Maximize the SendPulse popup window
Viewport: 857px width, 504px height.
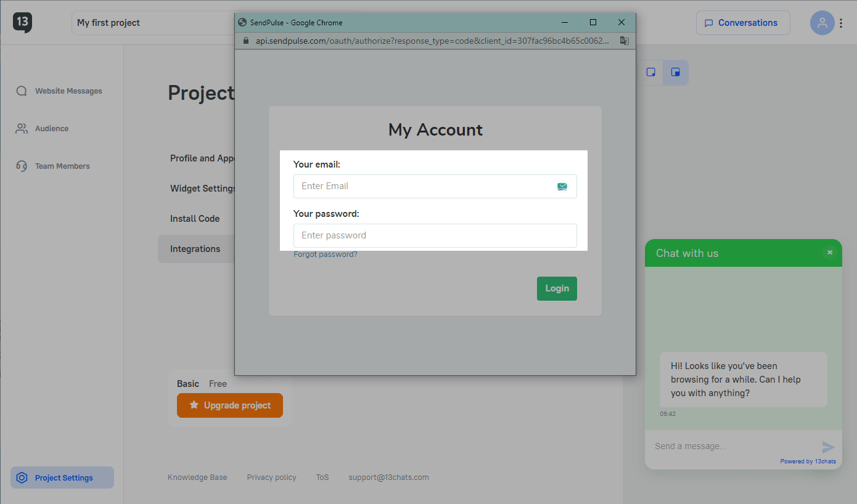(593, 22)
